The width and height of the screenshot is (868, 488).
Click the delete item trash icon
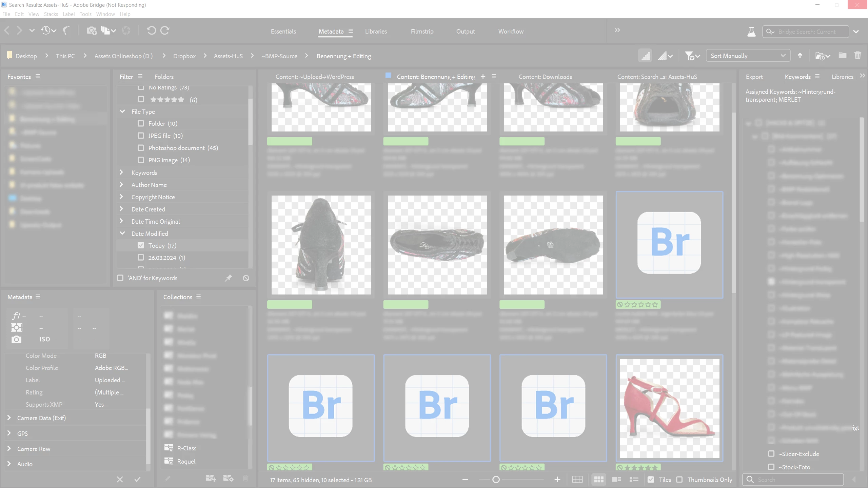tap(857, 56)
